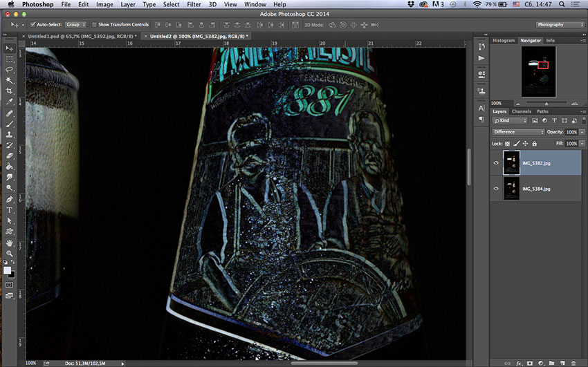Open the Paragraph panel icon
The height and width of the screenshot is (367, 588).
481,120
